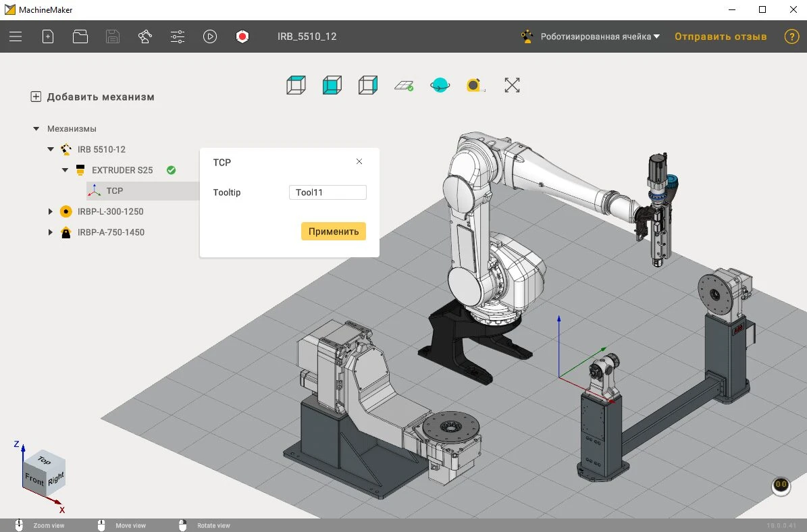
Task: Fit view with expand arrows icon
Action: (x=512, y=85)
